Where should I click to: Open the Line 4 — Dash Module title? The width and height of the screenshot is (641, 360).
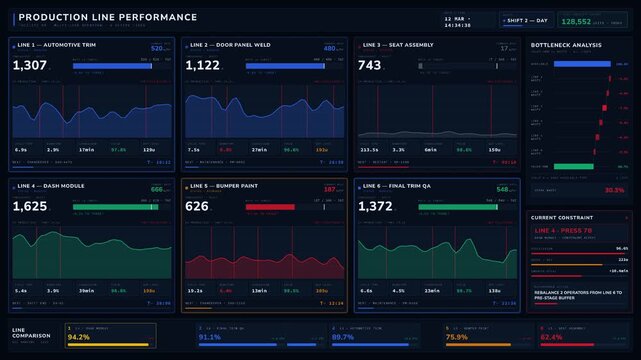(x=51, y=186)
